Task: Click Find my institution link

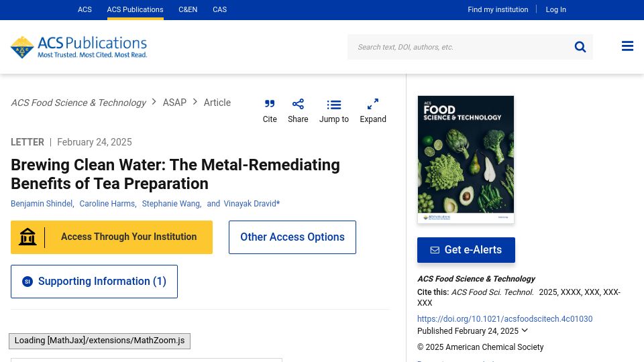Action: (498, 9)
